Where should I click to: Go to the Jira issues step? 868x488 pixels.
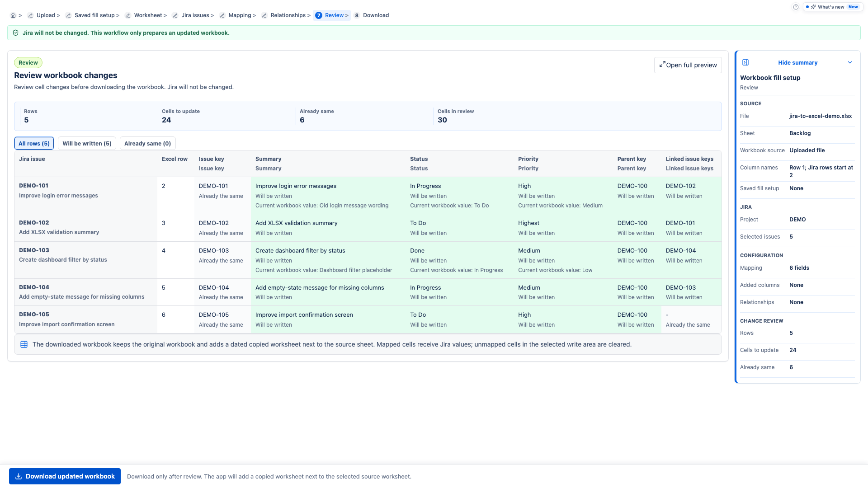tap(195, 15)
